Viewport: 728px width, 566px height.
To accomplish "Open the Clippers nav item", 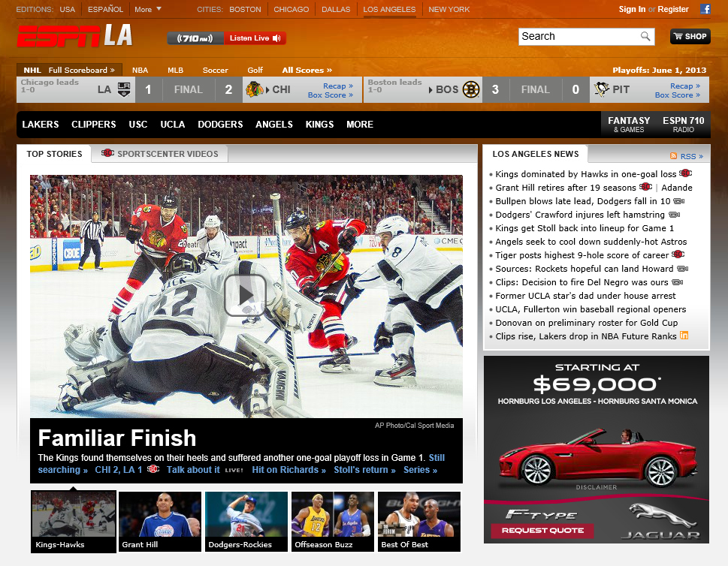I will [93, 125].
